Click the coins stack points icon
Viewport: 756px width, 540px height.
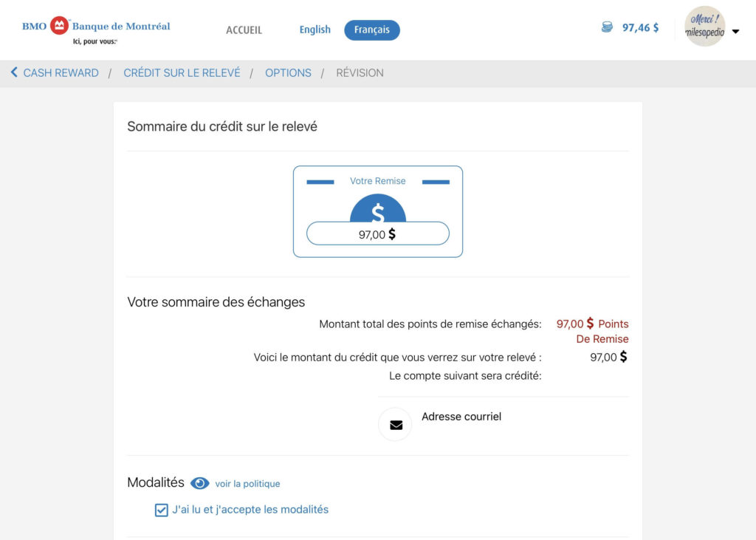607,28
